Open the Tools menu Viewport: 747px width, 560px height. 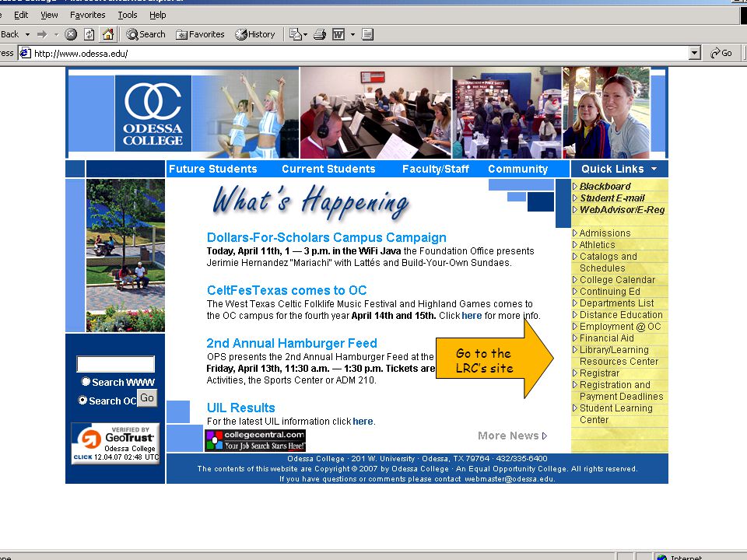[127, 15]
